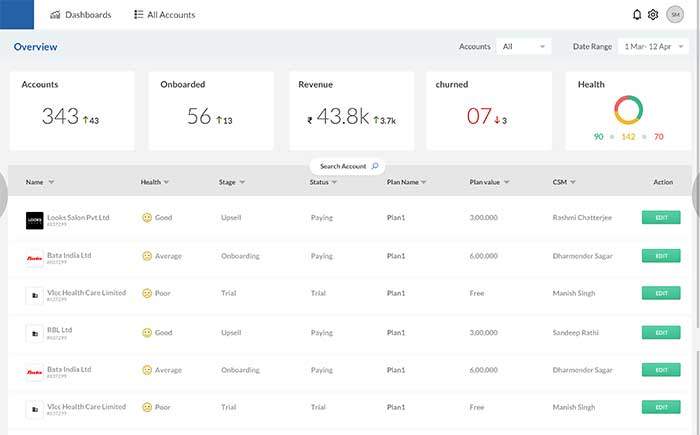
Task: Click the smiley beside Looks Salon's Good health
Action: pos(147,218)
